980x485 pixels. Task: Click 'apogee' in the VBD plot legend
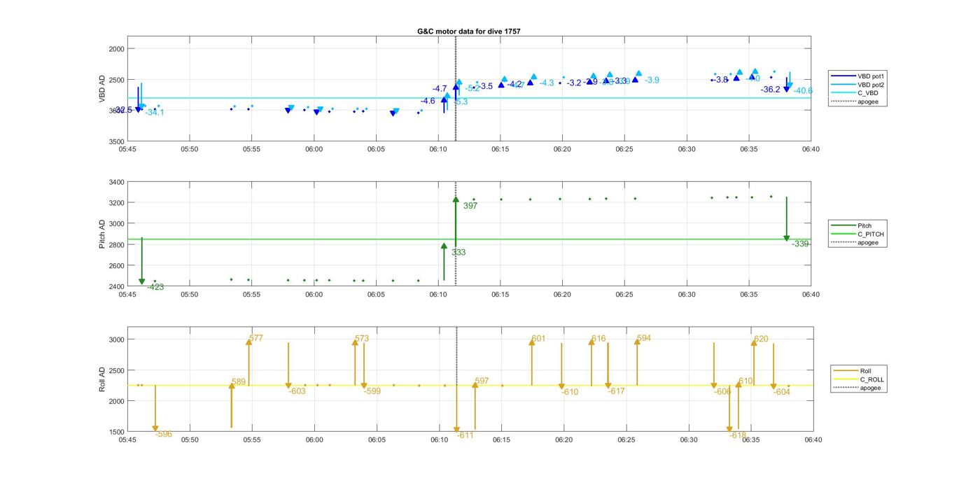point(868,101)
